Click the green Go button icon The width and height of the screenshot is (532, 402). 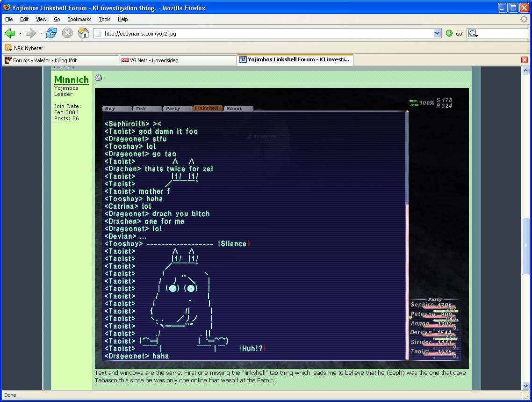[449, 33]
